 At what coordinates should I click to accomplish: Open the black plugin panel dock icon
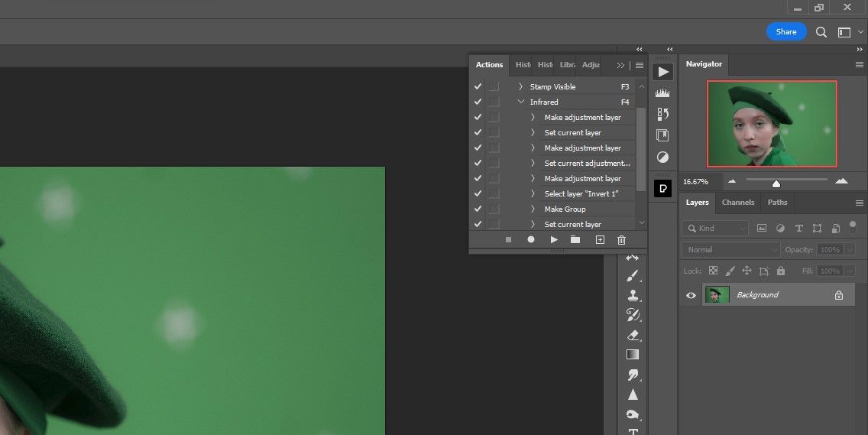point(662,188)
